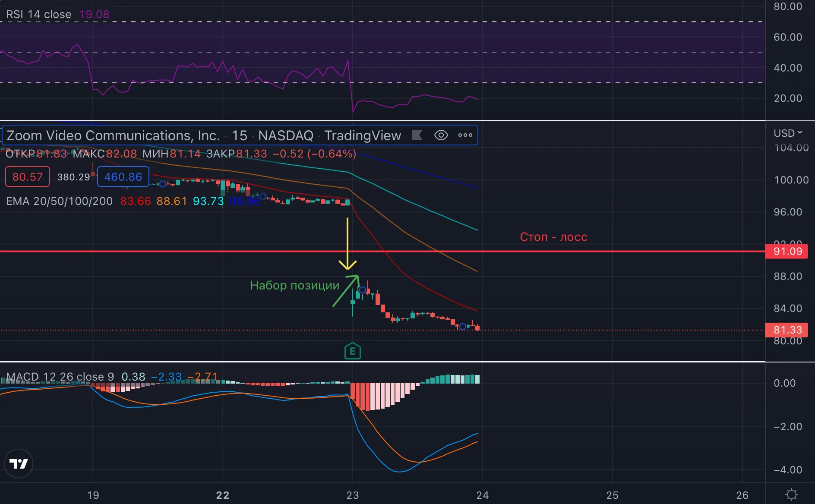Click the 'Набор позиции' annotation text

tap(295, 285)
